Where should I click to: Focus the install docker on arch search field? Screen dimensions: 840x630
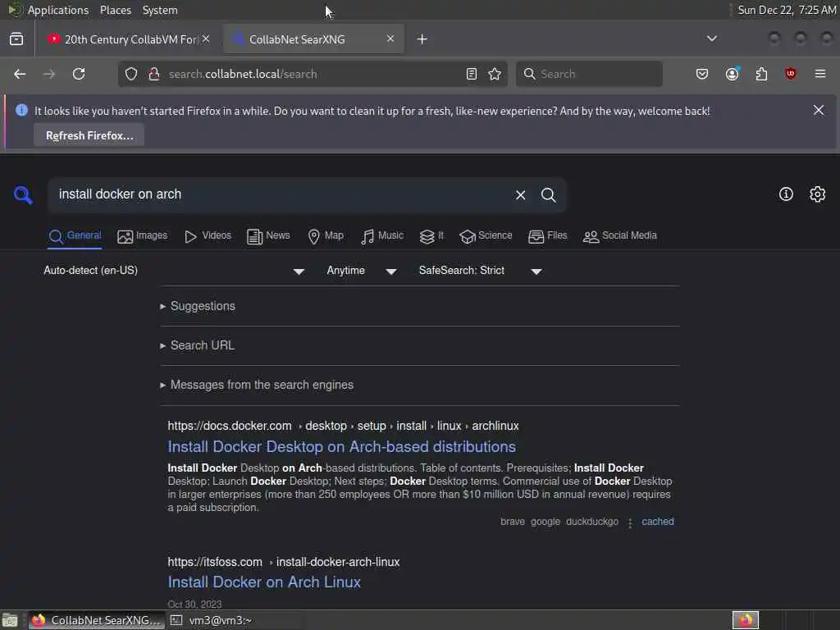[281, 194]
